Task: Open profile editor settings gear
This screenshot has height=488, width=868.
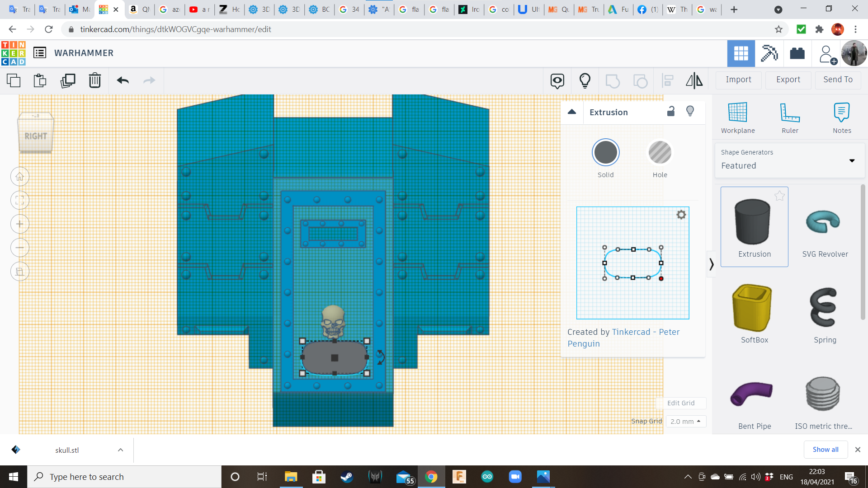Action: coord(681,215)
